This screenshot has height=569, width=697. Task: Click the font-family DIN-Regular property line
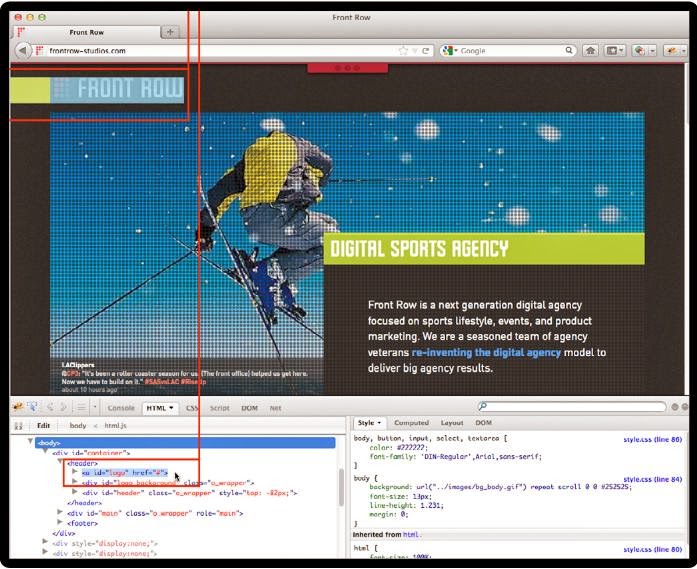click(456, 457)
